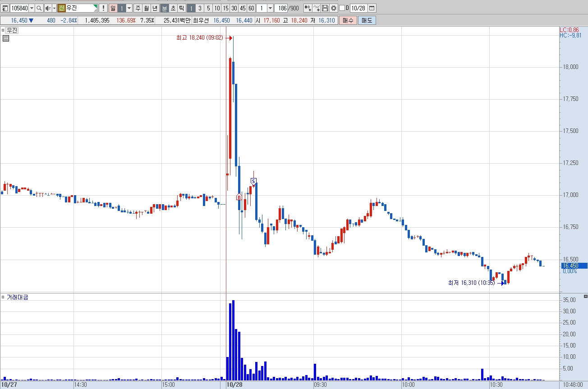Switch to the 주 weekly chart
This screenshot has height=389, width=588.
coord(138,8)
